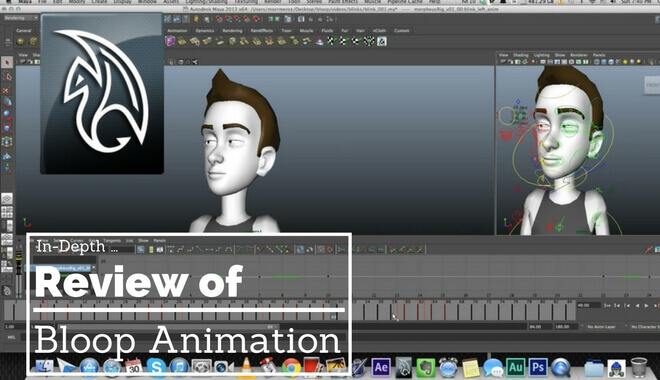Switch to four-view layout icon
The width and height of the screenshot is (660, 380).
7,212
